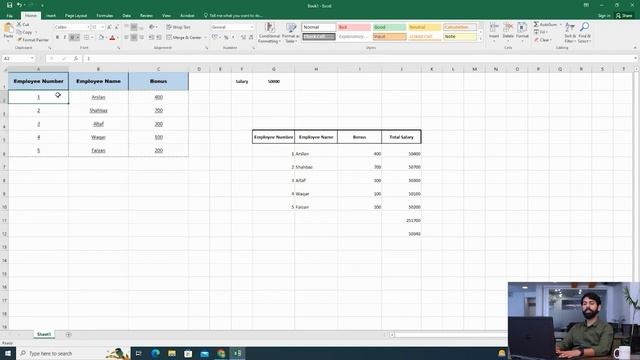Viewport: 640px width, 360px height.
Task: Apply the Neutral yellow cell style
Action: 424,27
